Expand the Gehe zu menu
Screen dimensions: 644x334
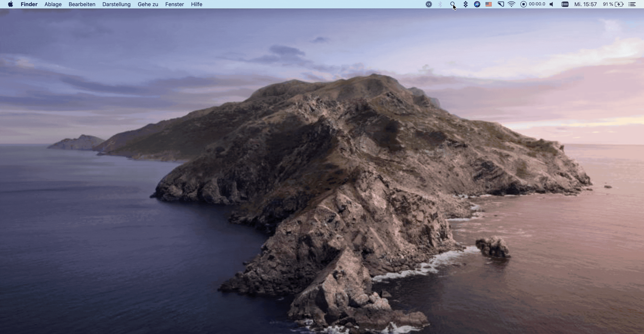coord(148,4)
